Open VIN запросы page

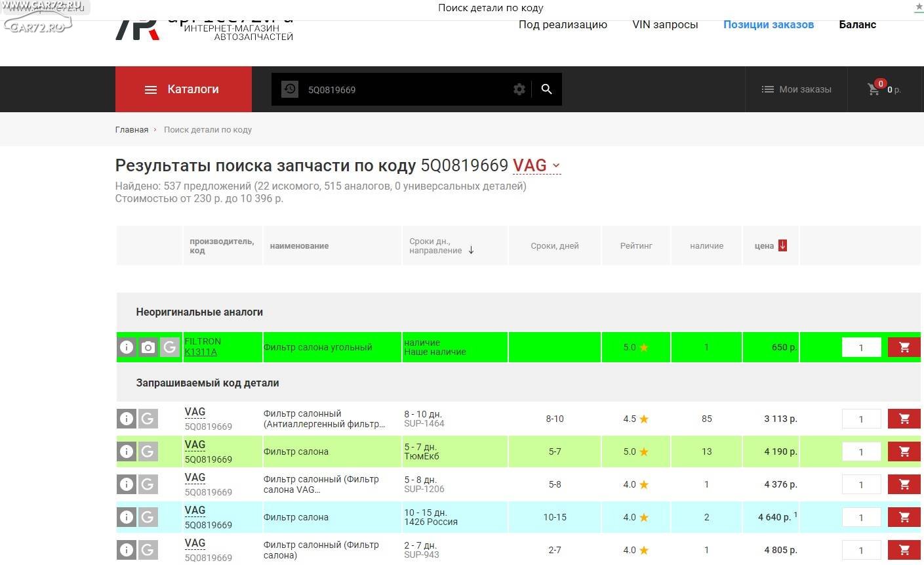(665, 24)
